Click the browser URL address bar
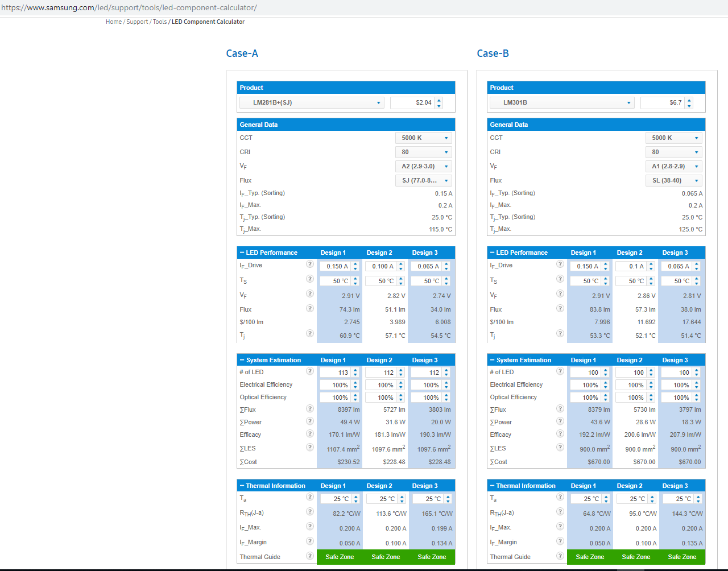Screen dimensions: 728x571 click(364, 8)
